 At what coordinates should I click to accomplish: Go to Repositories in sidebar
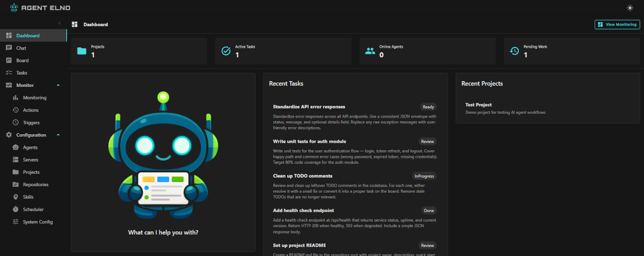(x=35, y=185)
